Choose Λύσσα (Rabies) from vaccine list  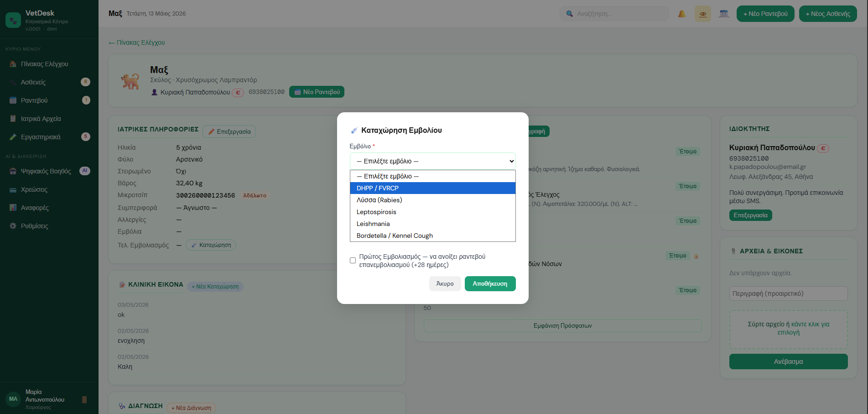click(x=432, y=200)
